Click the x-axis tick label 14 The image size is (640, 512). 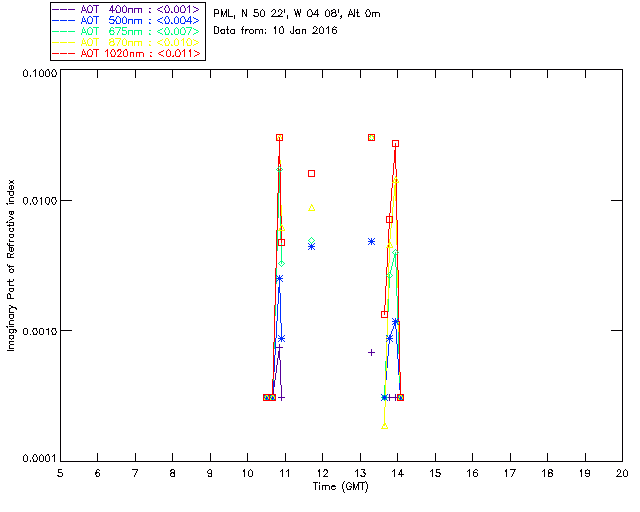[398, 473]
